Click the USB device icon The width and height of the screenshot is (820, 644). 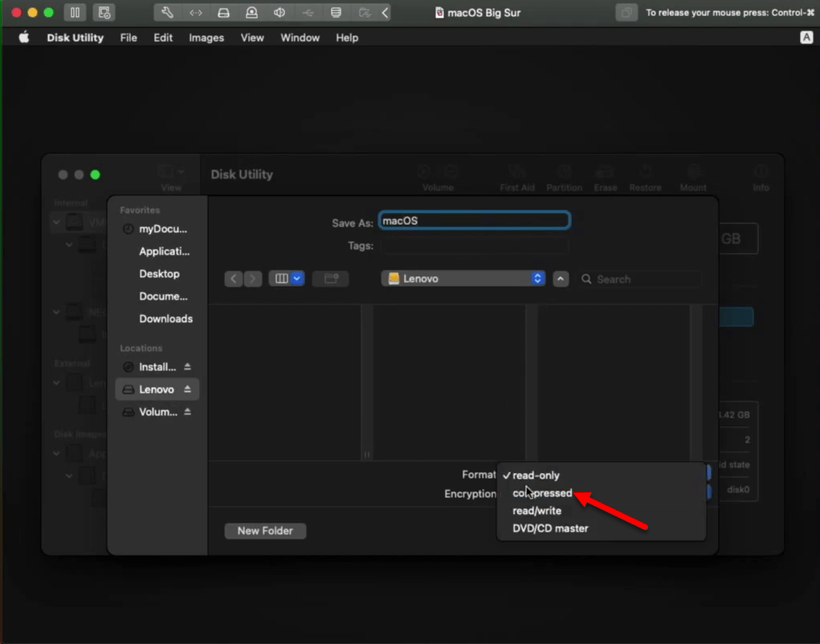pyautogui.click(x=308, y=13)
